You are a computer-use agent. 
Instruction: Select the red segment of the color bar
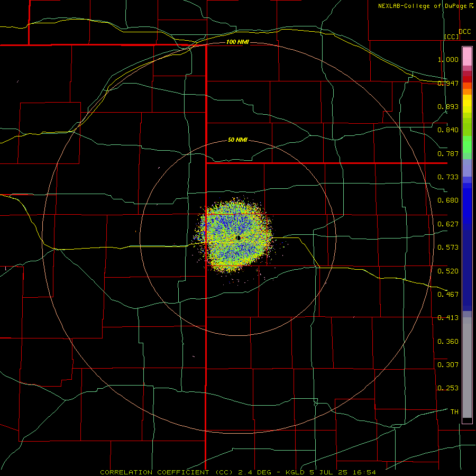tap(467, 79)
